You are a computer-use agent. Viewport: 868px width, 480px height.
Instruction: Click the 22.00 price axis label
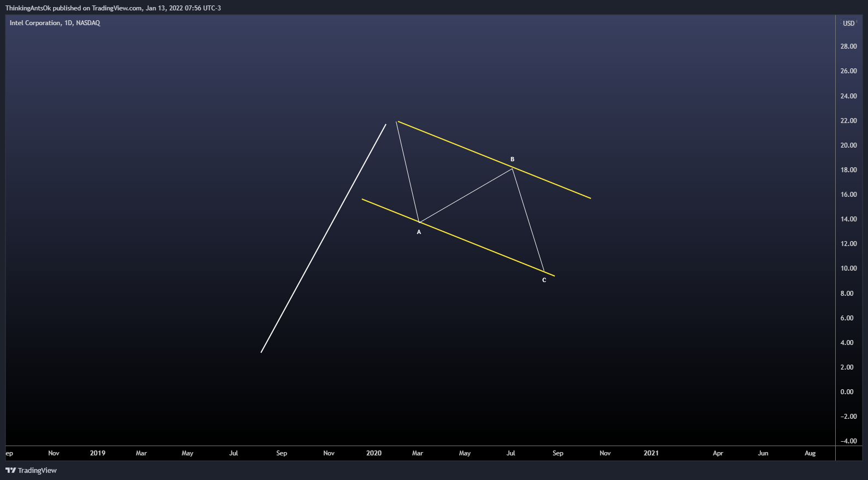coord(848,121)
